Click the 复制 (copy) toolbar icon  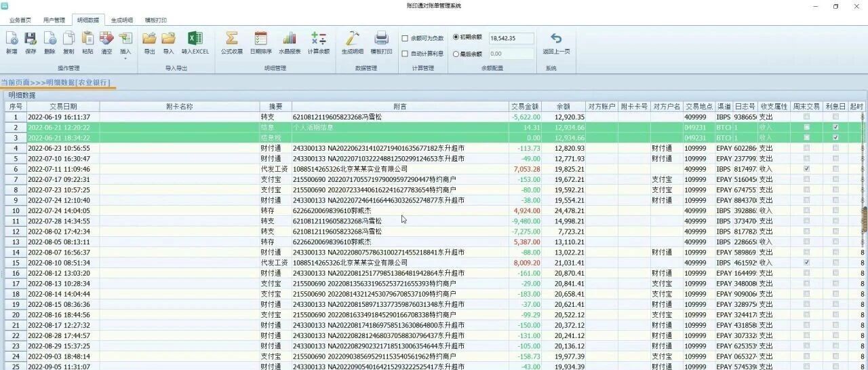68,39
